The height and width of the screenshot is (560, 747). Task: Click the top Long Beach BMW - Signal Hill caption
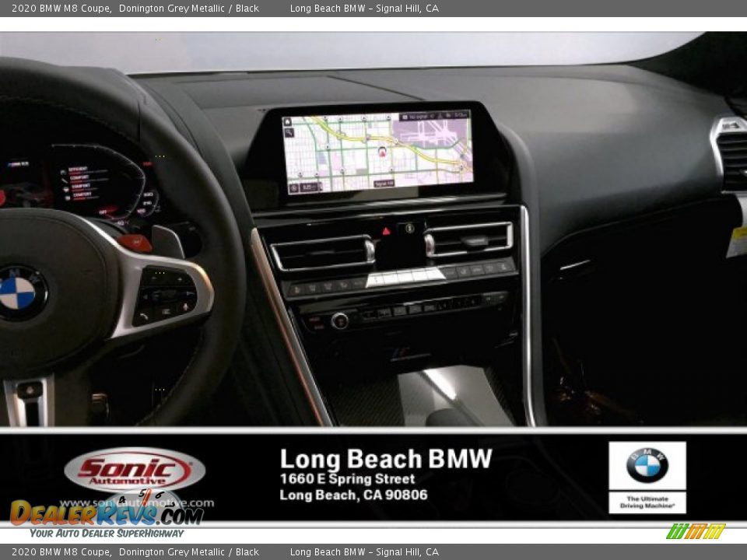point(364,8)
